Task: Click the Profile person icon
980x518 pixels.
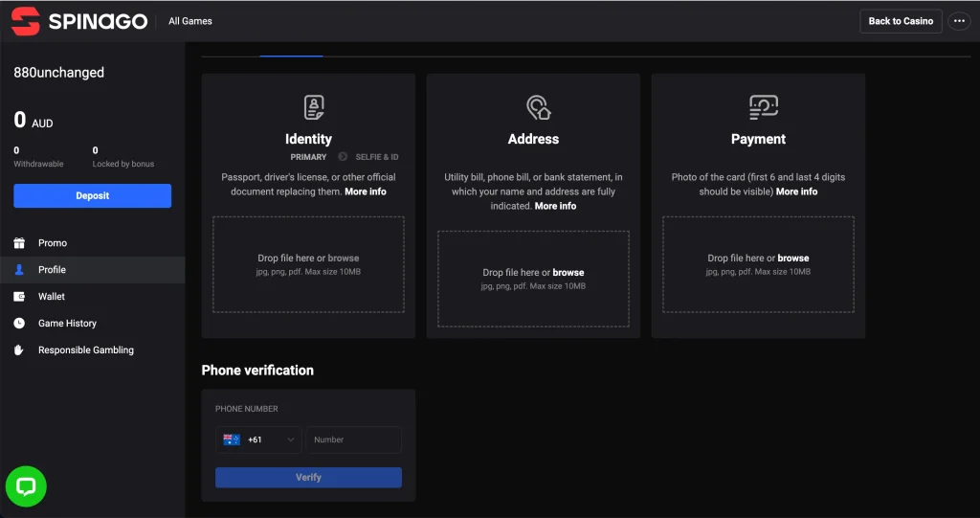Action: pos(19,270)
